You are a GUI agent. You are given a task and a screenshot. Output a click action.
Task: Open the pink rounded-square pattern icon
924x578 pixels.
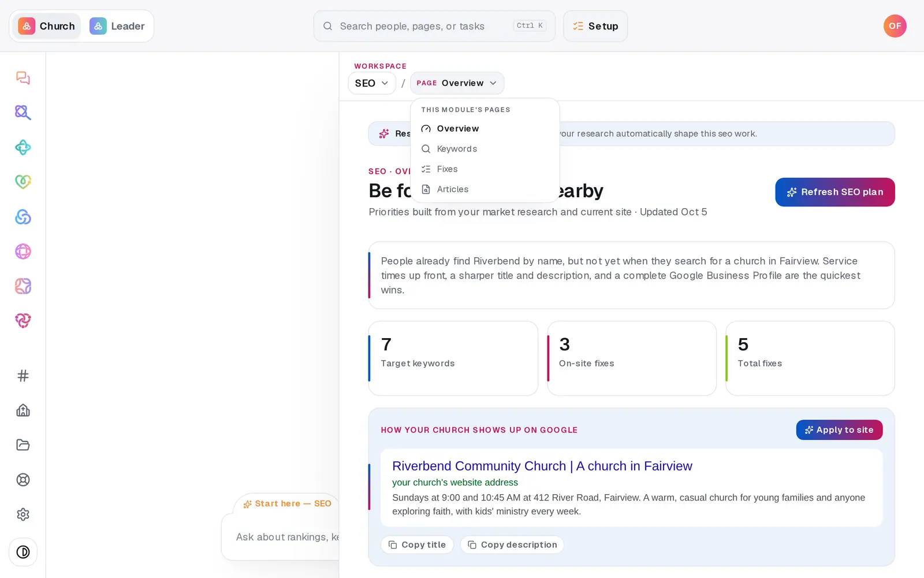23,286
